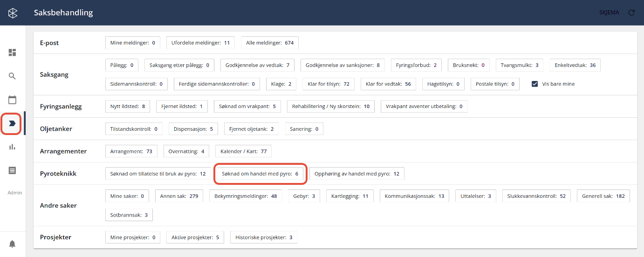Open Alle meldinger: 674
This screenshot has height=257, width=644.
tap(270, 43)
